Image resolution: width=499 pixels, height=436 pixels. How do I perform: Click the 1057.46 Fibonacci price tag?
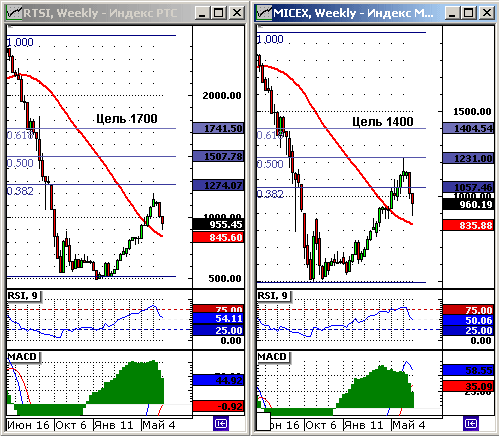(468, 187)
